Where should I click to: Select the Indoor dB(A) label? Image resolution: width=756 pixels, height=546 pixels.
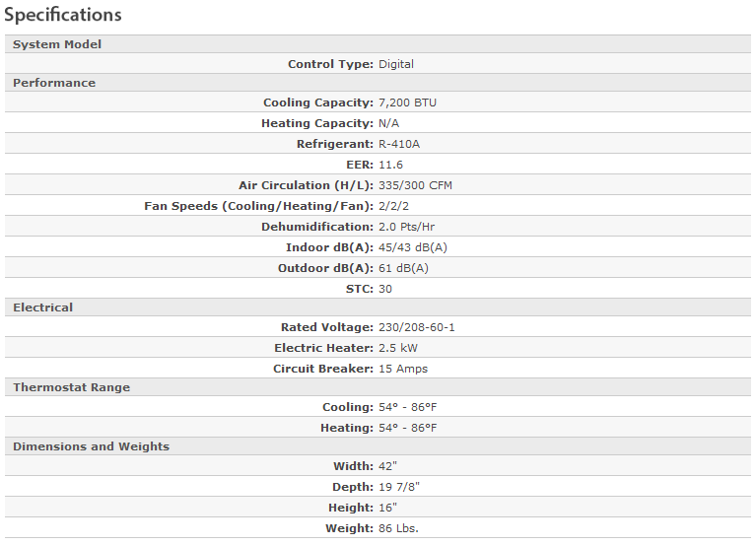coord(329,247)
